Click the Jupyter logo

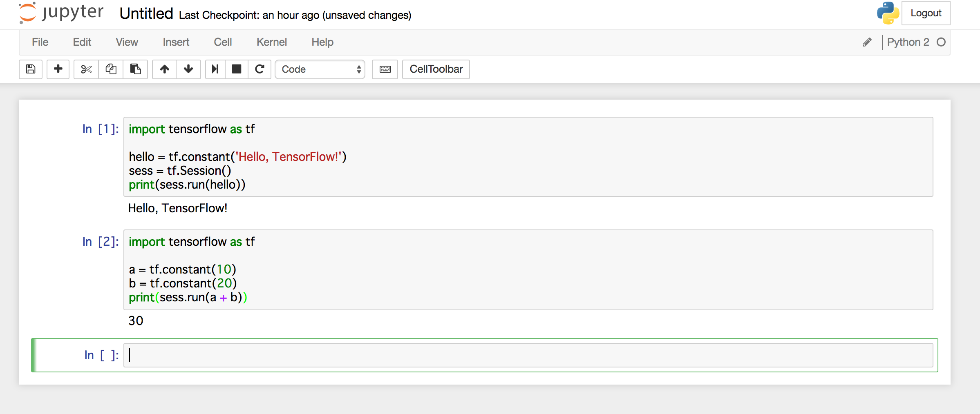point(61,13)
